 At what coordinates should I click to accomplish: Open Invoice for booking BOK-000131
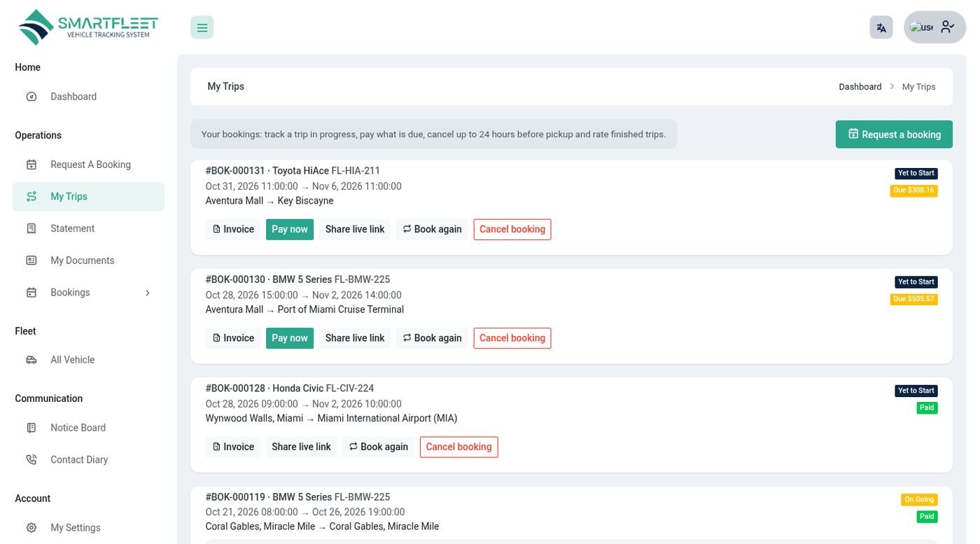pyautogui.click(x=233, y=230)
